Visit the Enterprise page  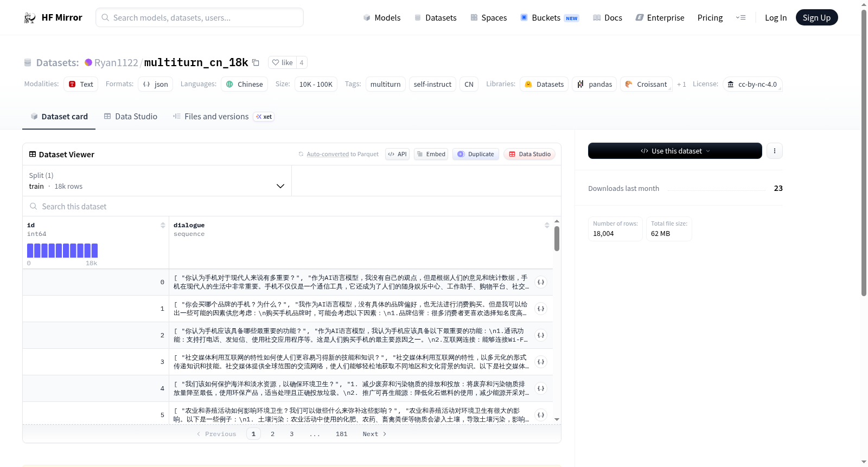(660, 17)
